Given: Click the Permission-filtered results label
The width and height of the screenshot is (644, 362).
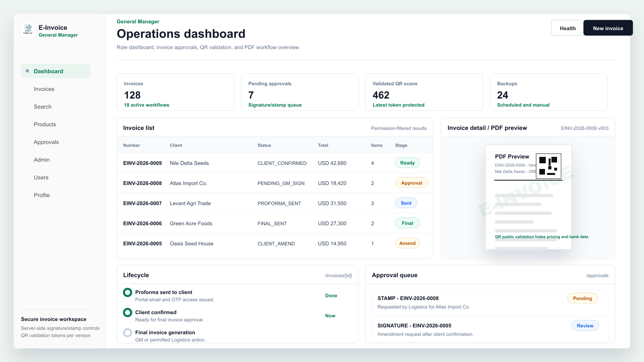Looking at the screenshot, I should pyautogui.click(x=399, y=128).
